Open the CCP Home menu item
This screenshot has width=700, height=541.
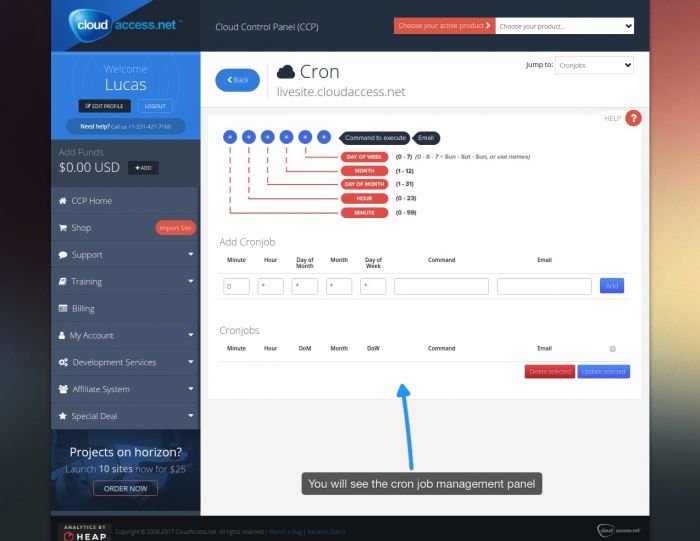pos(125,201)
